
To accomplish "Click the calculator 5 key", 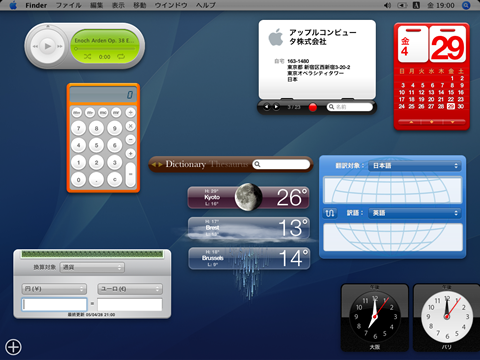I will (x=96, y=145).
